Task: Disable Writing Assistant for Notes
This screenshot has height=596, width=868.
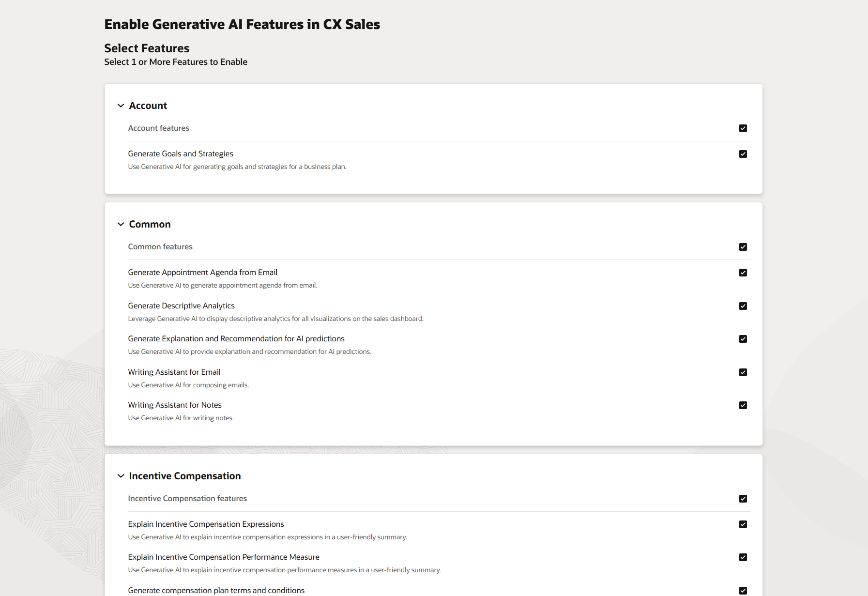Action: (743, 405)
